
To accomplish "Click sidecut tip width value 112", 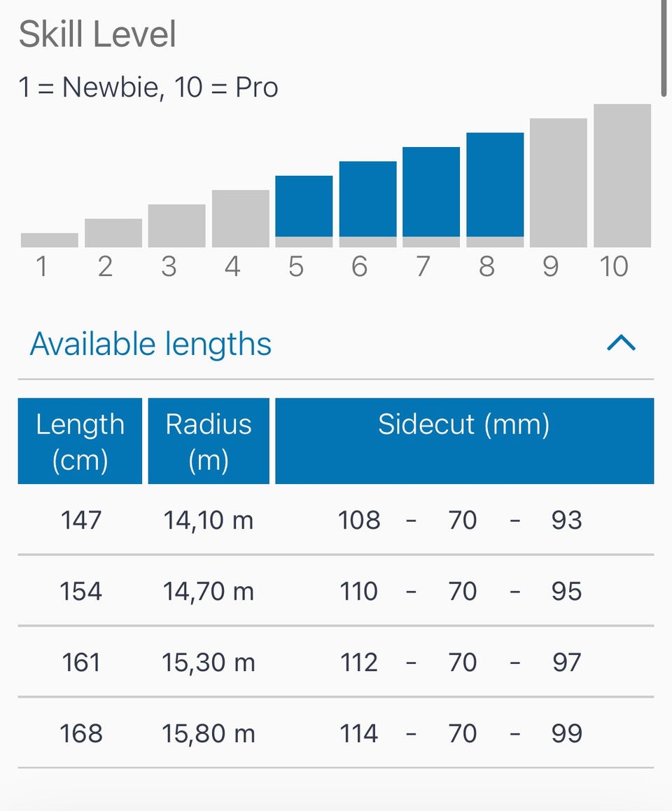I will (359, 663).
